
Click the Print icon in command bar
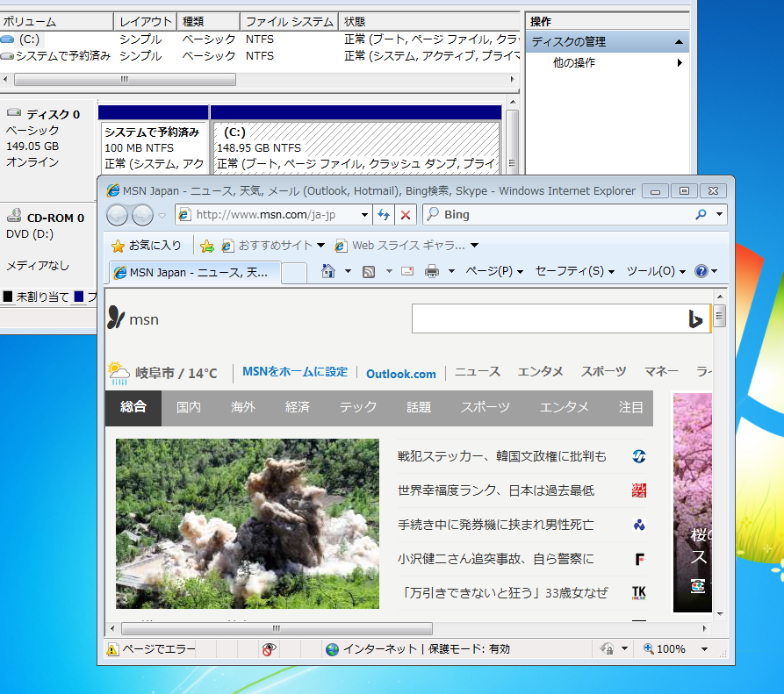431,271
